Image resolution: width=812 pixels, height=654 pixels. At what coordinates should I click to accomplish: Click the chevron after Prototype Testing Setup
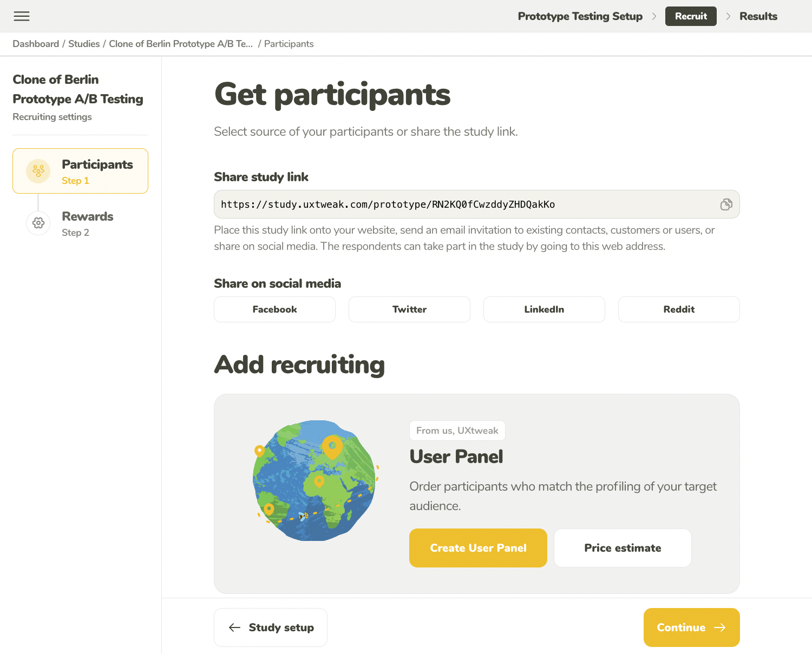tap(654, 16)
